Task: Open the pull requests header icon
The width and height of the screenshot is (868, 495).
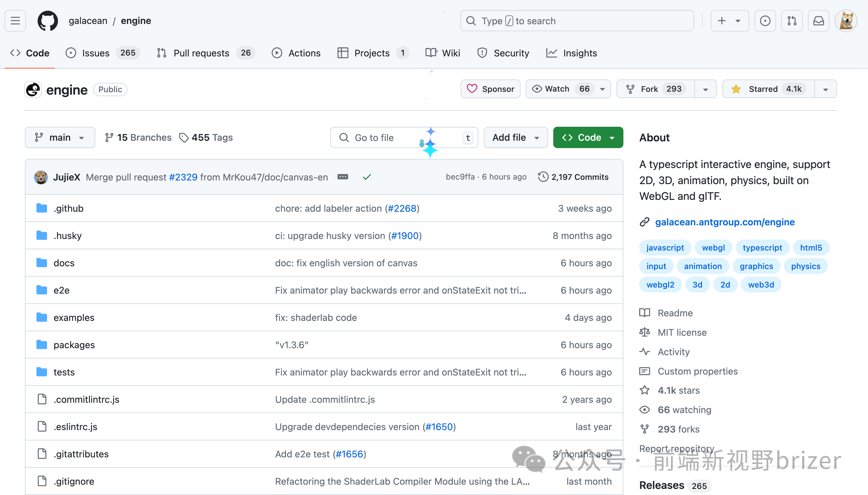Action: (792, 21)
